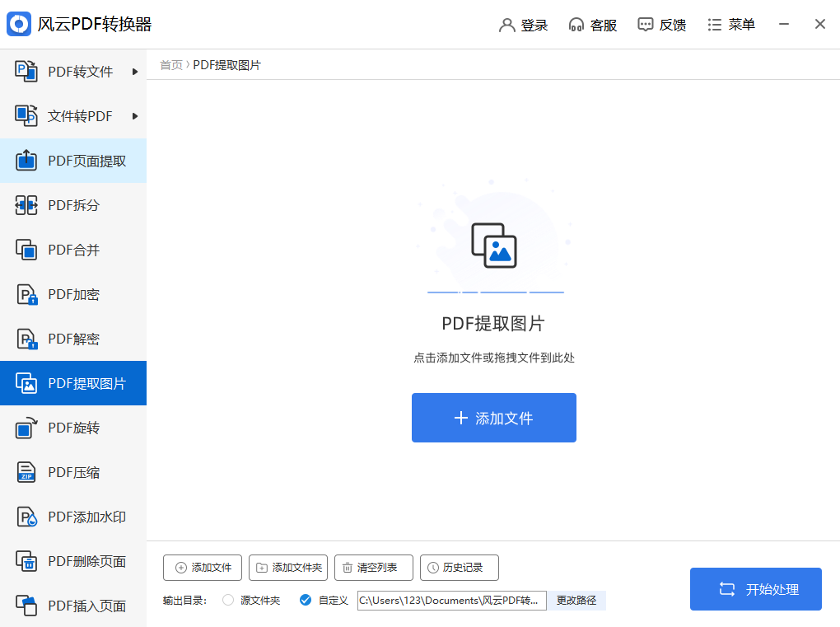Image resolution: width=840 pixels, height=627 pixels.
Task: Click the PDF转文件 sidebar icon
Action: [26, 72]
